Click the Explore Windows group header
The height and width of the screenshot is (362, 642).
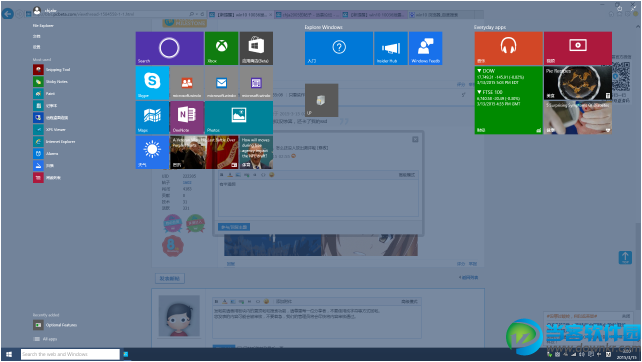tap(323, 27)
